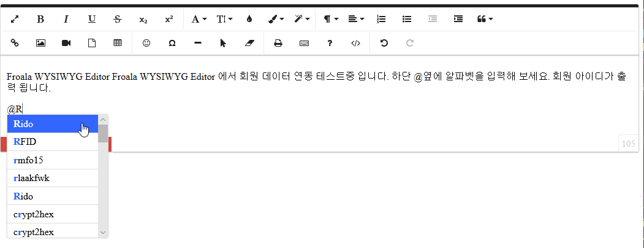Click the redo icon
The image size is (644, 248).
(x=409, y=43)
